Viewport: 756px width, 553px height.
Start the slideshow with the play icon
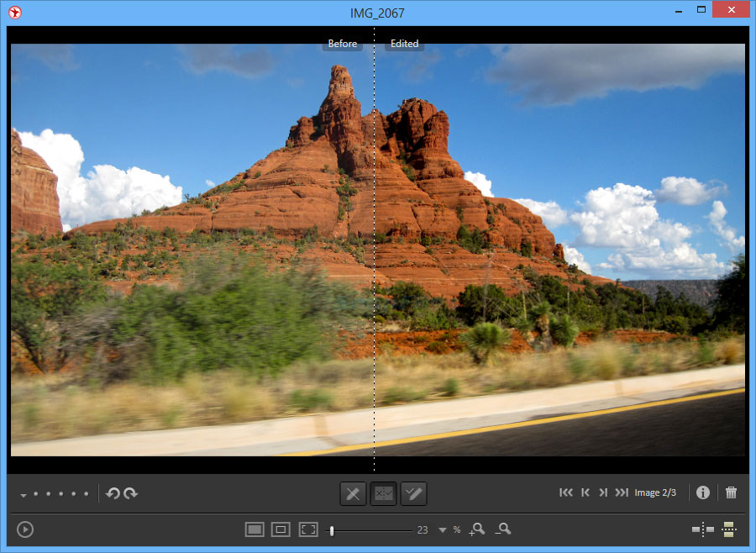pos(24,529)
